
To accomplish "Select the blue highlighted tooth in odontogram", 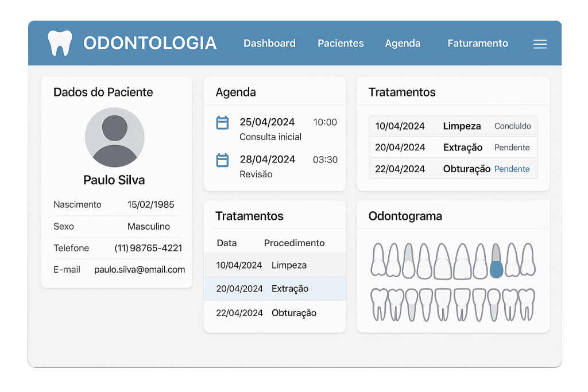I will [496, 261].
